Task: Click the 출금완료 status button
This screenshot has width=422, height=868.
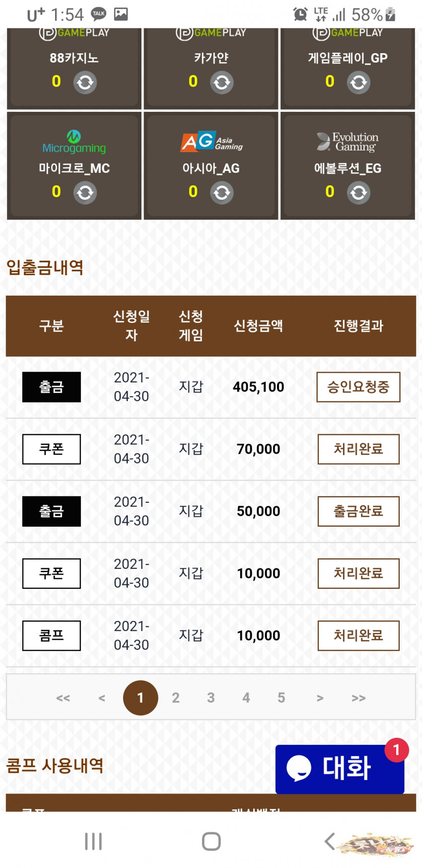Action: (358, 511)
